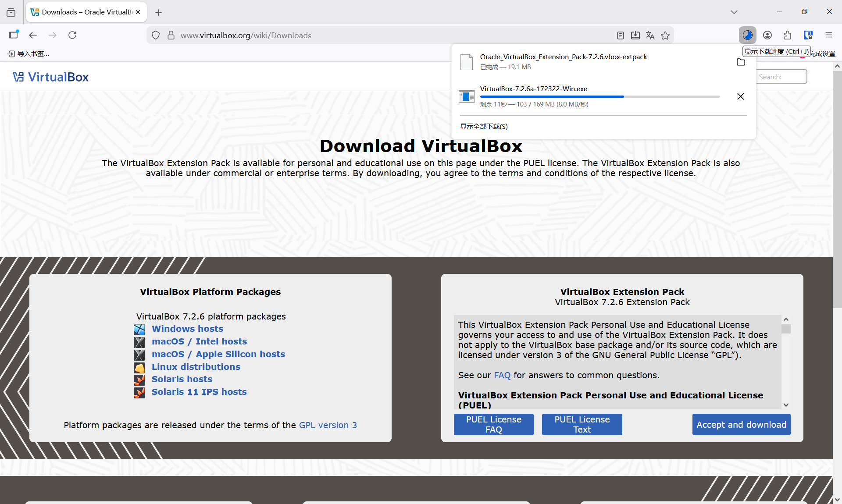Viewport: 842px width, 504px height.
Task: Cancel the VirtualBox Win.exe download
Action: coord(741,96)
